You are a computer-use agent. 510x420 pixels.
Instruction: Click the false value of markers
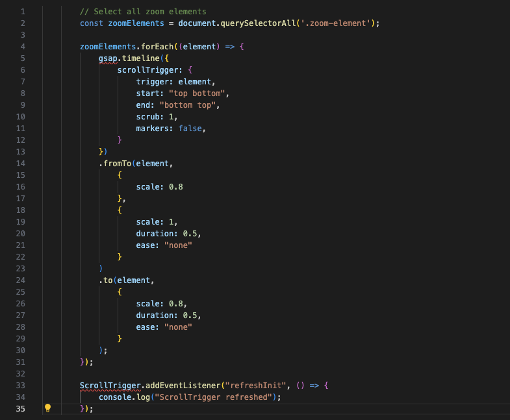192,129
